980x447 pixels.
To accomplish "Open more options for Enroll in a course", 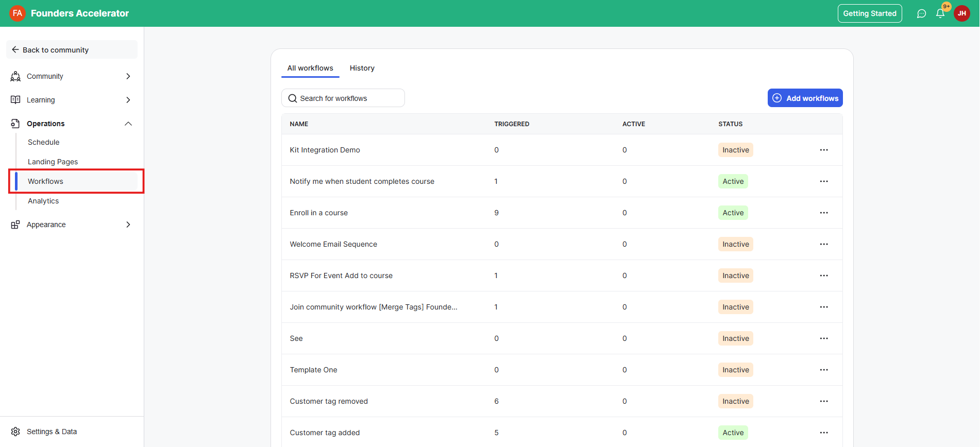I will coord(823,213).
